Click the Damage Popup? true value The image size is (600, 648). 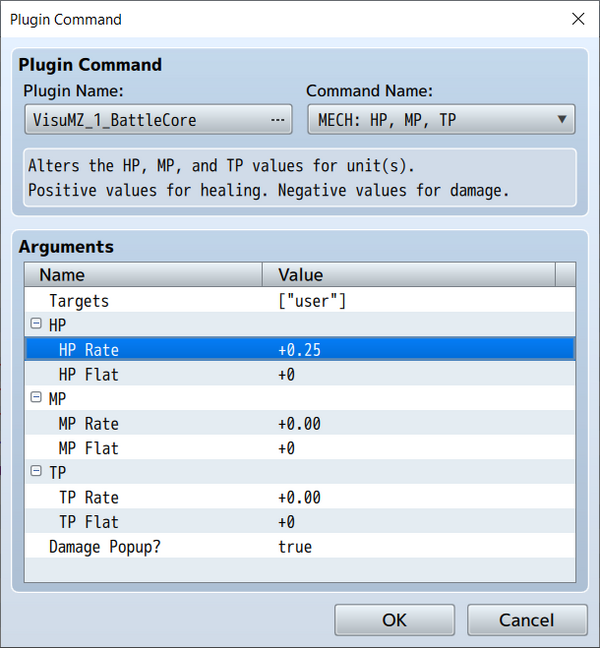(295, 546)
